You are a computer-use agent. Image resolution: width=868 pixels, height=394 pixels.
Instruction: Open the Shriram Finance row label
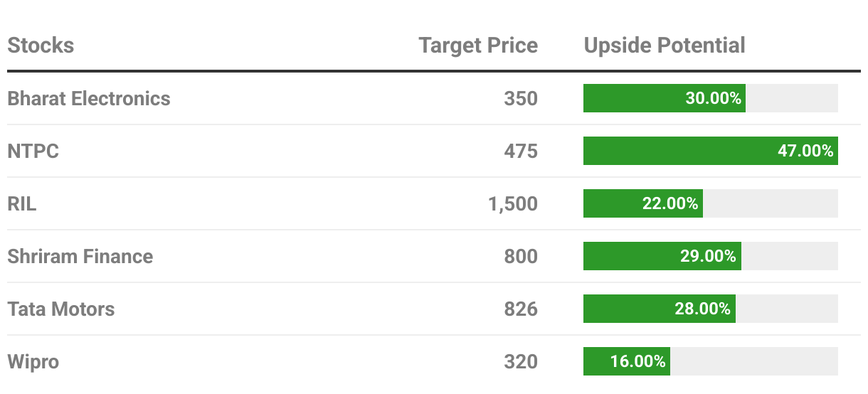[80, 256]
